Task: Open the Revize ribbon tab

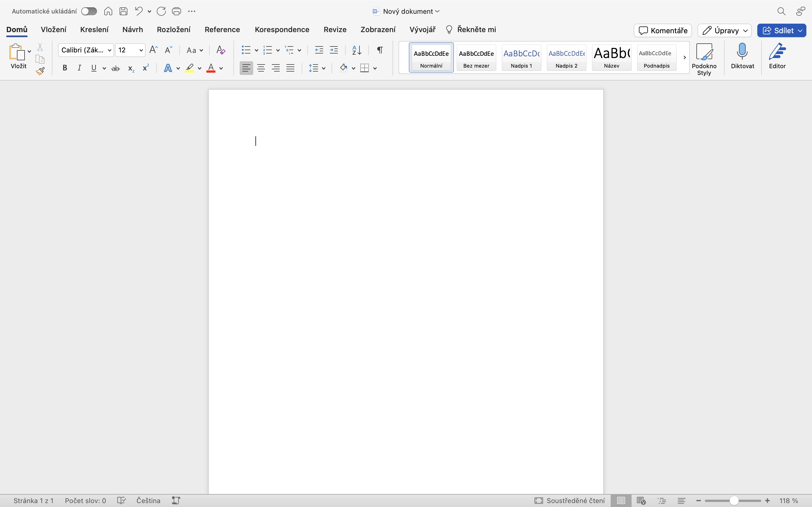Action: click(335, 30)
